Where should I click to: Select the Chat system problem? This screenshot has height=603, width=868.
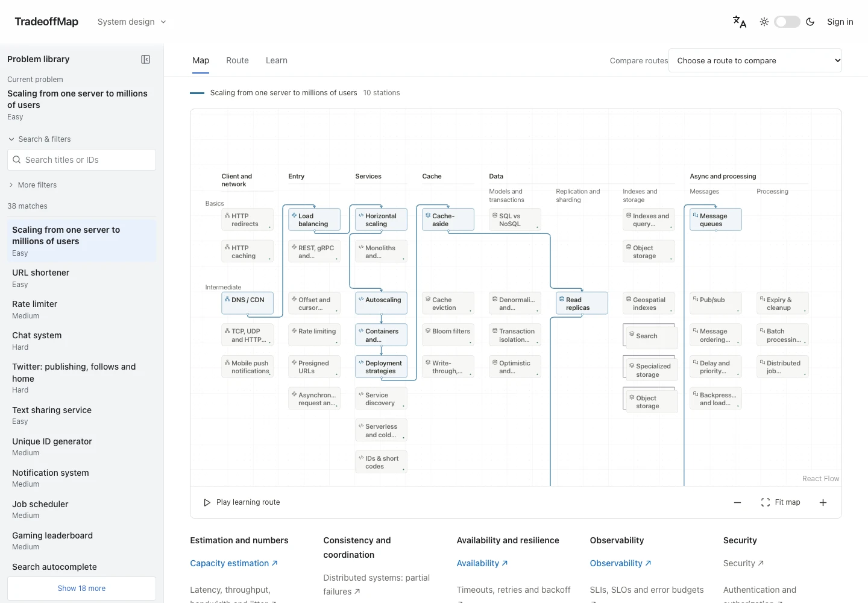pos(81,341)
